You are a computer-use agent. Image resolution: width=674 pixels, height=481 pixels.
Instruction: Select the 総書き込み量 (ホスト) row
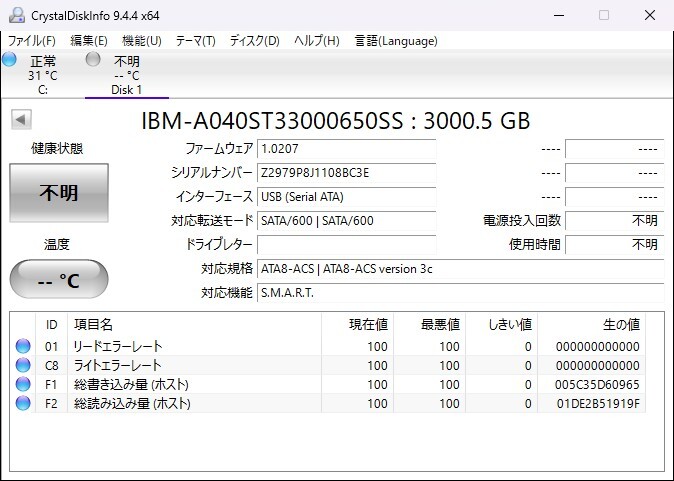click(328, 384)
